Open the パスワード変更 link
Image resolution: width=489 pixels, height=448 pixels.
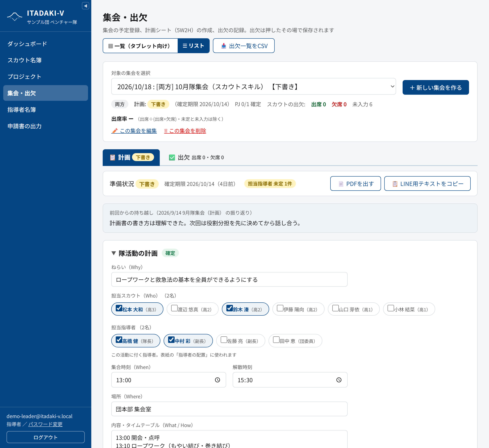coord(45,424)
